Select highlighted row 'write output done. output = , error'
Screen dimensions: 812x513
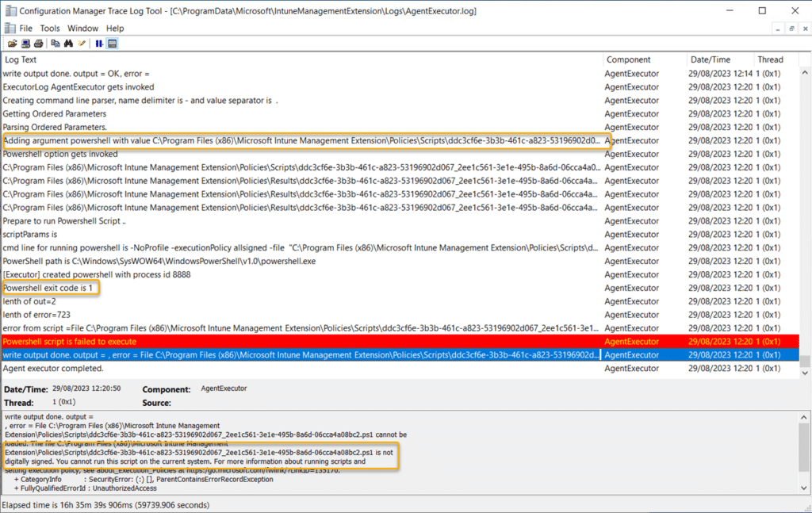point(400,355)
